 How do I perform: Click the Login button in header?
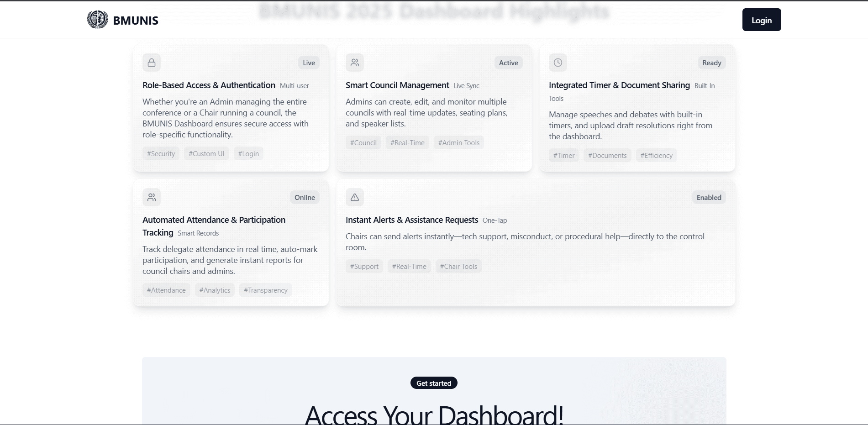pos(762,20)
